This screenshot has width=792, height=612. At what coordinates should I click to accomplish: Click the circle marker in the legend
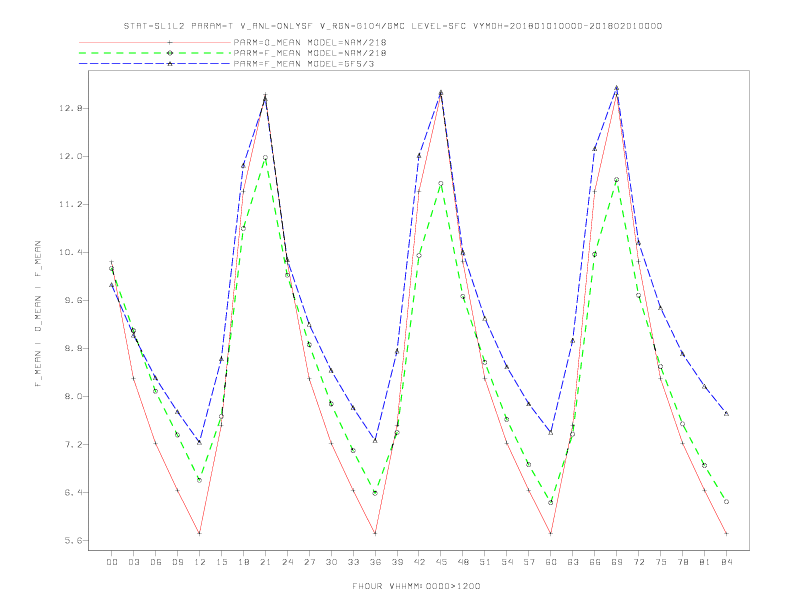[x=170, y=53]
